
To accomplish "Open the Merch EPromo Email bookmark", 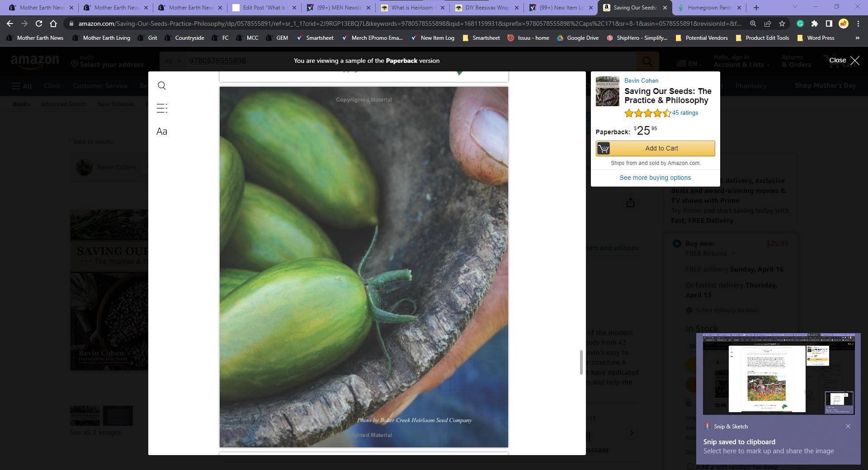I will tap(372, 38).
